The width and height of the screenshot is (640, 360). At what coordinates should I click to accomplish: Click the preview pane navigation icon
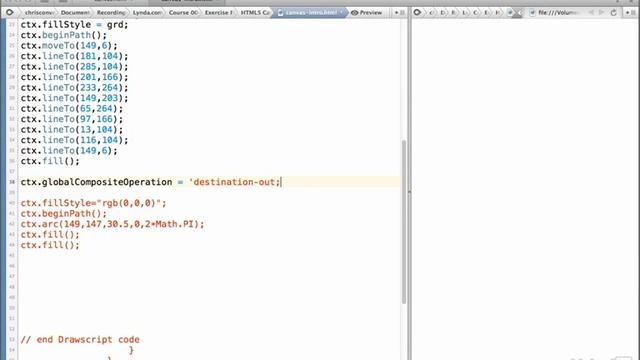coord(417,13)
